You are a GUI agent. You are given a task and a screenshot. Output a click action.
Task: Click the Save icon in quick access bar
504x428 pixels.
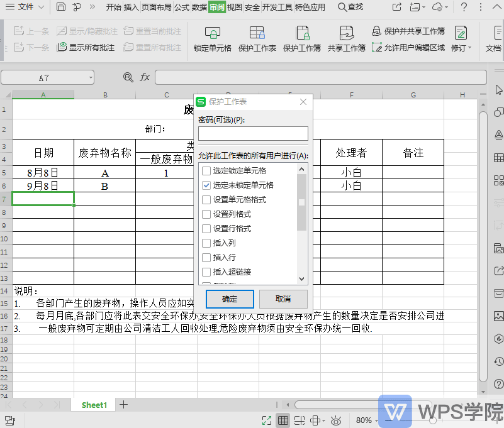tap(61, 7)
